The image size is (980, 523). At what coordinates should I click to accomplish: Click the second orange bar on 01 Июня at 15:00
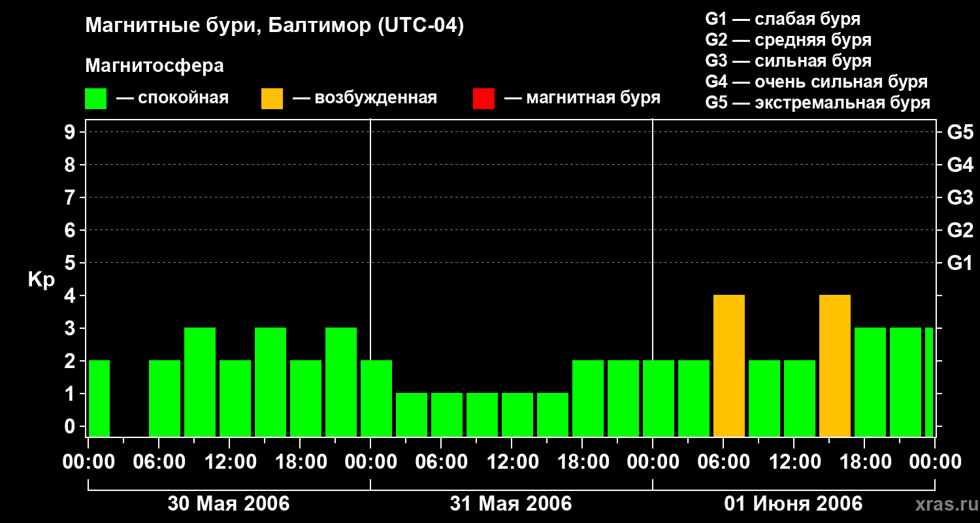click(835, 366)
